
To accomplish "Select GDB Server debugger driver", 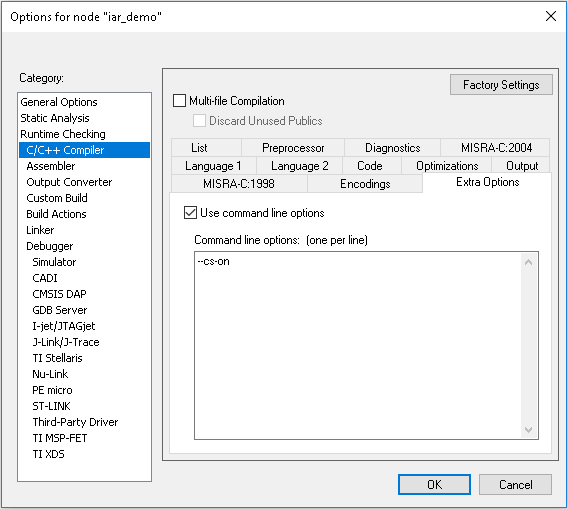I will point(84,310).
